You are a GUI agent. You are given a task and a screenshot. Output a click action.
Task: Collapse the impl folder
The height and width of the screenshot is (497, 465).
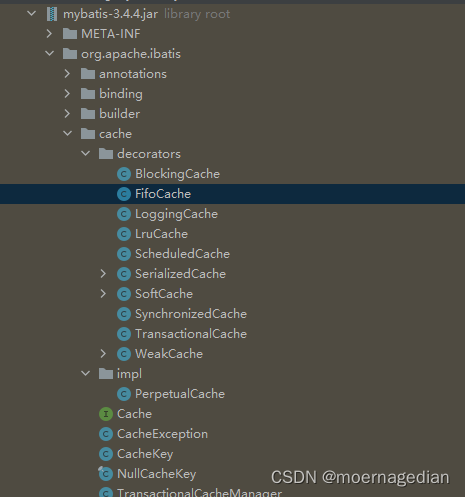86,374
